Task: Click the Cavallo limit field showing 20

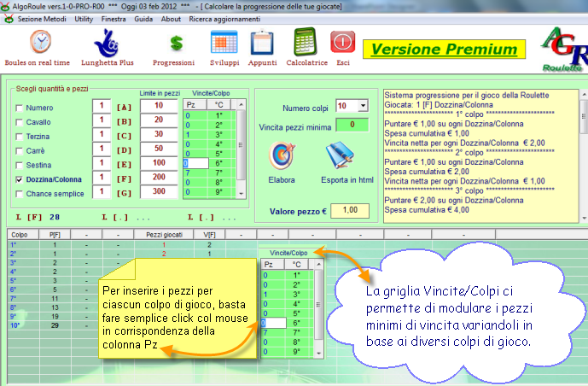Action: click(x=159, y=120)
